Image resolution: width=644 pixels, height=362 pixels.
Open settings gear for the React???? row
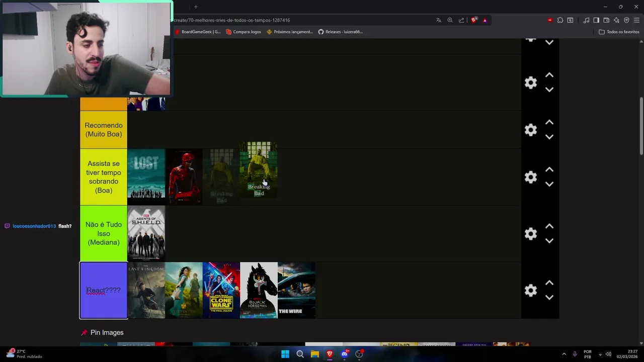531,290
